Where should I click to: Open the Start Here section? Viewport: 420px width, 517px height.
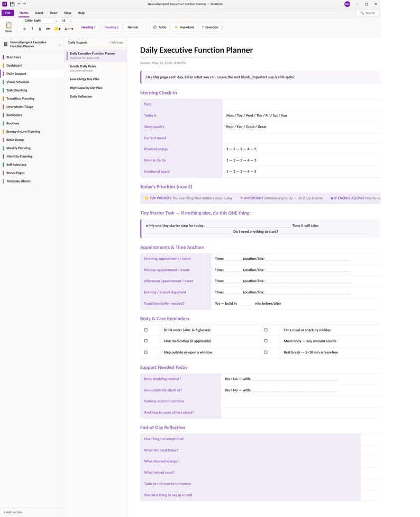tap(32, 57)
